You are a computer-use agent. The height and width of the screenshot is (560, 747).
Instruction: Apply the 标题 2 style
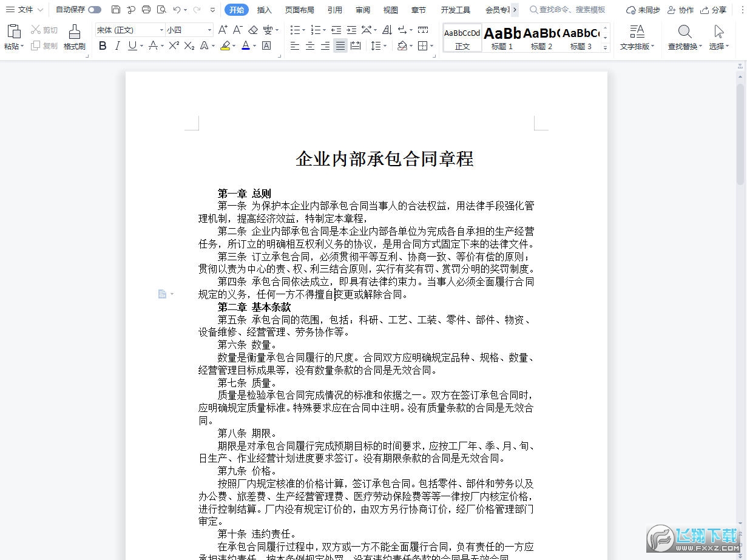541,38
